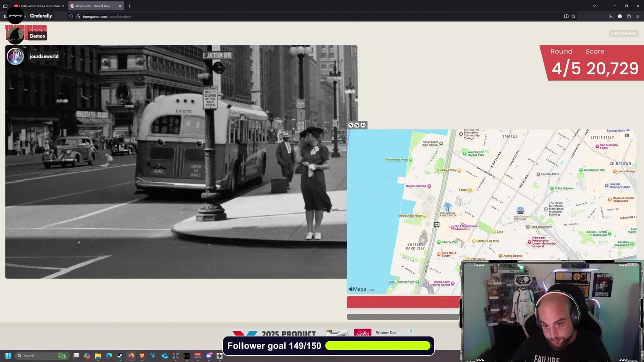Image resolution: width=644 pixels, height=362 pixels.
Task: Open Steam from the taskbar
Action: 120,356
